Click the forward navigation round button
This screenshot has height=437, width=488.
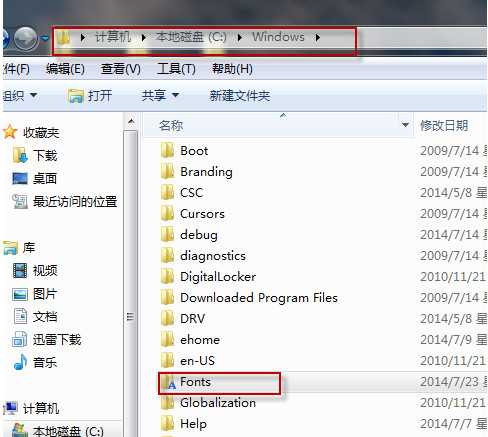click(x=26, y=38)
